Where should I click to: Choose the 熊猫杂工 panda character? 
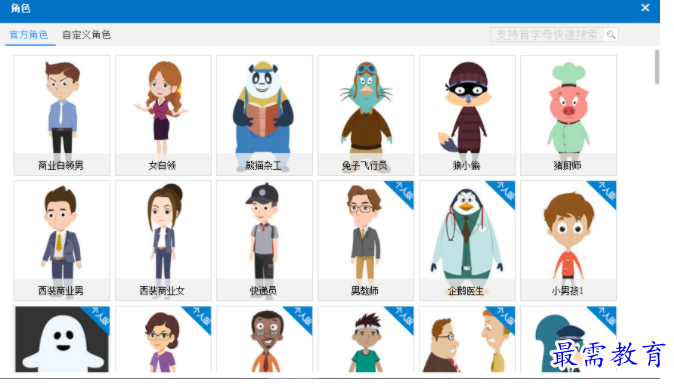(x=264, y=115)
